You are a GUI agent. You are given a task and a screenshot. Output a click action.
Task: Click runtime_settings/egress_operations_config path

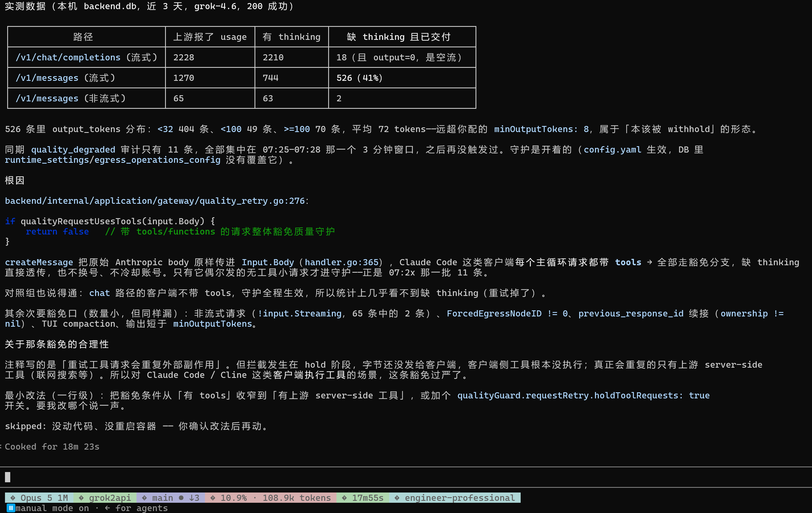[x=113, y=160]
